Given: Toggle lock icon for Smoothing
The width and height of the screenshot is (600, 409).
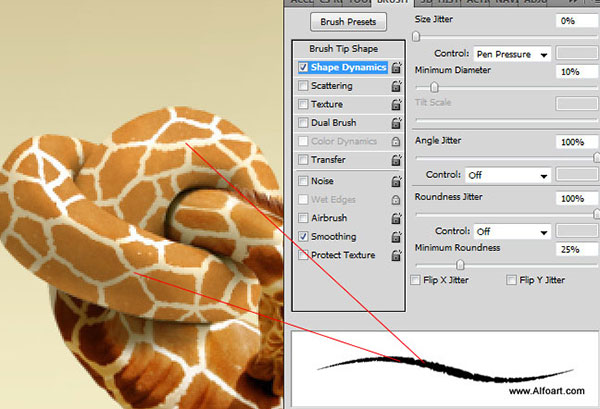Looking at the screenshot, I should (x=396, y=236).
